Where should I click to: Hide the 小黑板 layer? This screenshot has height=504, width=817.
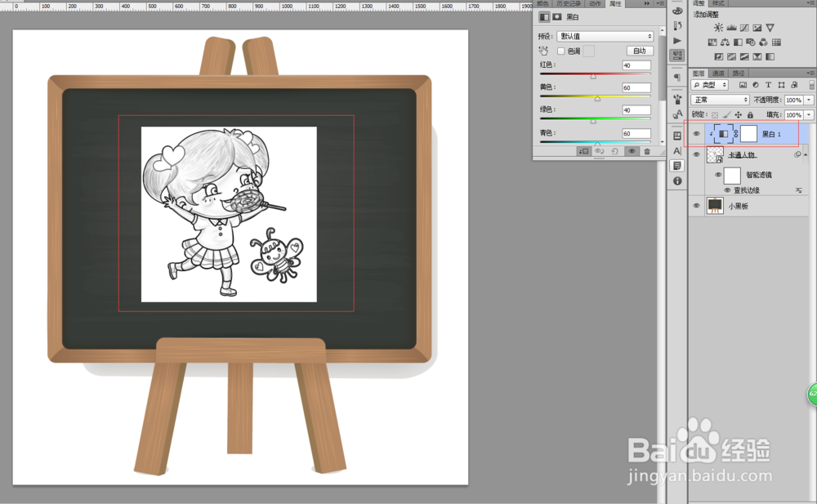click(x=697, y=206)
